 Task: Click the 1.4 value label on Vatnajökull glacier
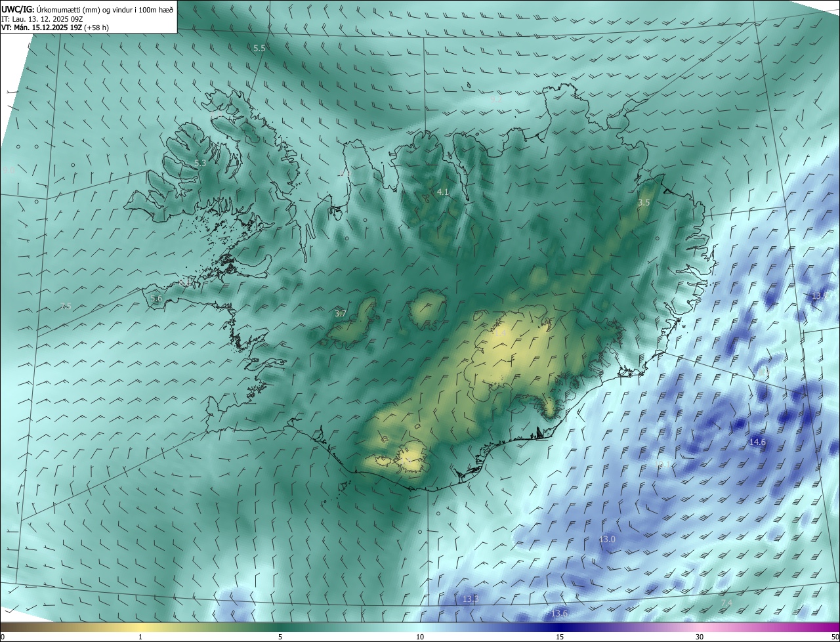(500, 333)
